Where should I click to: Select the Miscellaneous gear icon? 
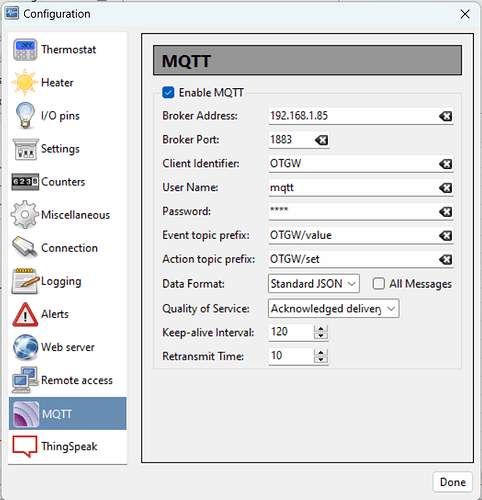tap(25, 215)
